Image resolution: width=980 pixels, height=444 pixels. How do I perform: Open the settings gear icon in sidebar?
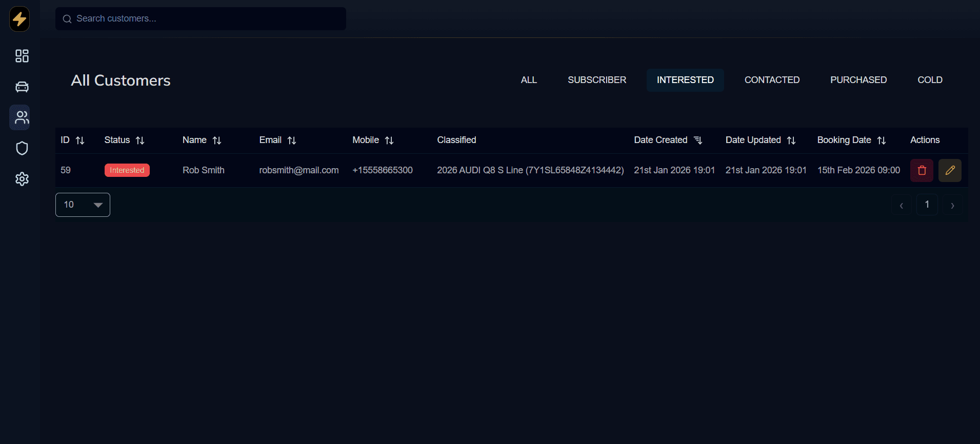click(x=22, y=179)
